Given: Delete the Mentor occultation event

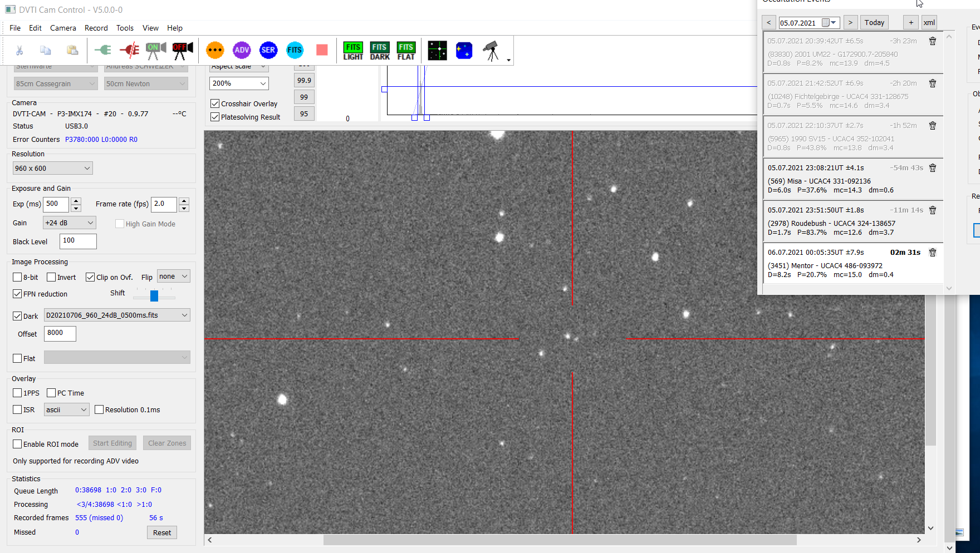Looking at the screenshot, I should click(x=933, y=253).
